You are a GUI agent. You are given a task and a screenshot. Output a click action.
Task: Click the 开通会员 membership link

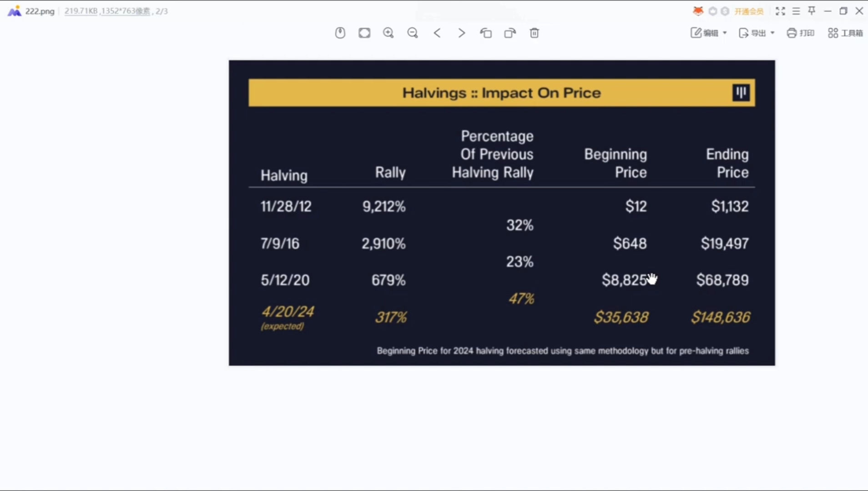pos(749,11)
